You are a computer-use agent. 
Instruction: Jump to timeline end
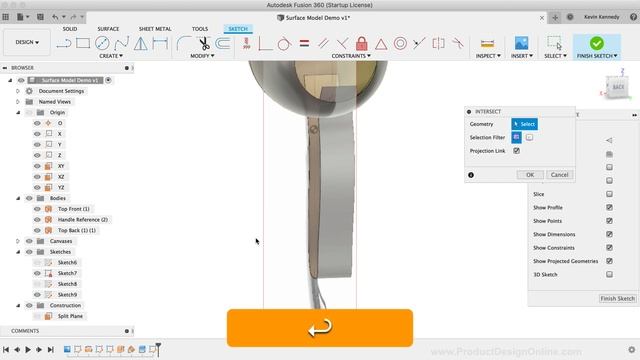pyautogui.click(x=51, y=349)
